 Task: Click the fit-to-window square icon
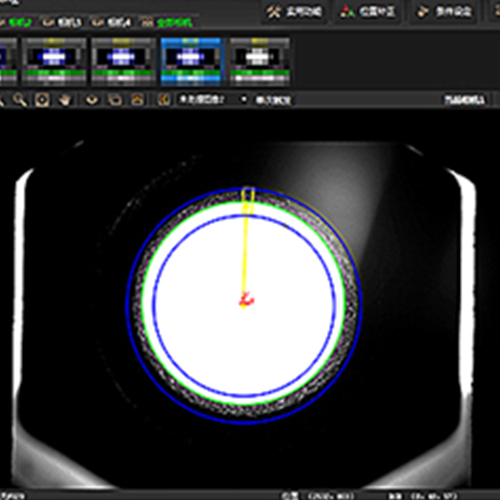click(x=42, y=100)
